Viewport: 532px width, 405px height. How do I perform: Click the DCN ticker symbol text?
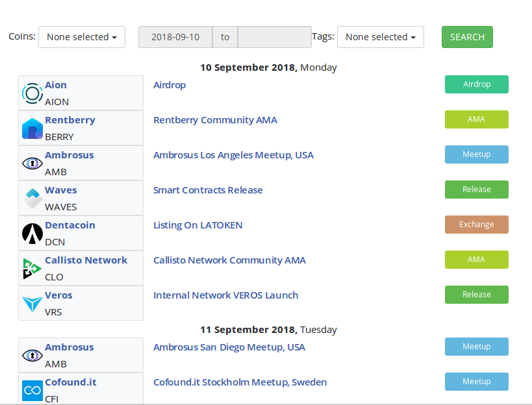pos(55,242)
